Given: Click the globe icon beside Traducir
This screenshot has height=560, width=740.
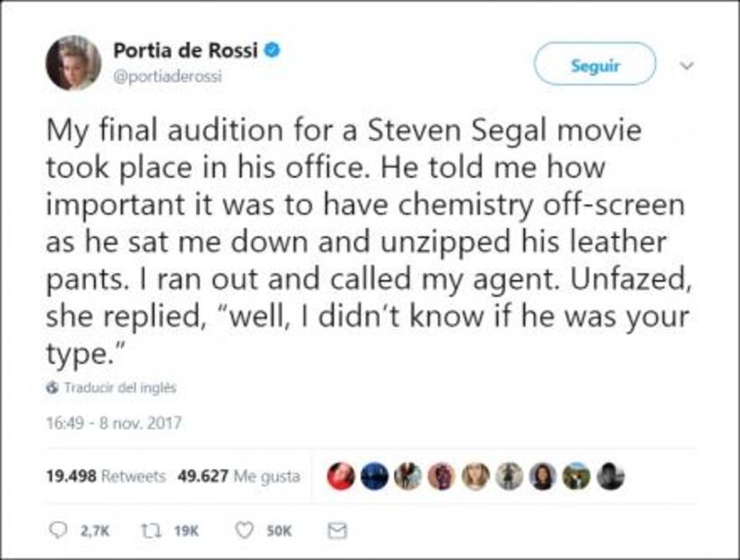Looking at the screenshot, I should [x=52, y=387].
